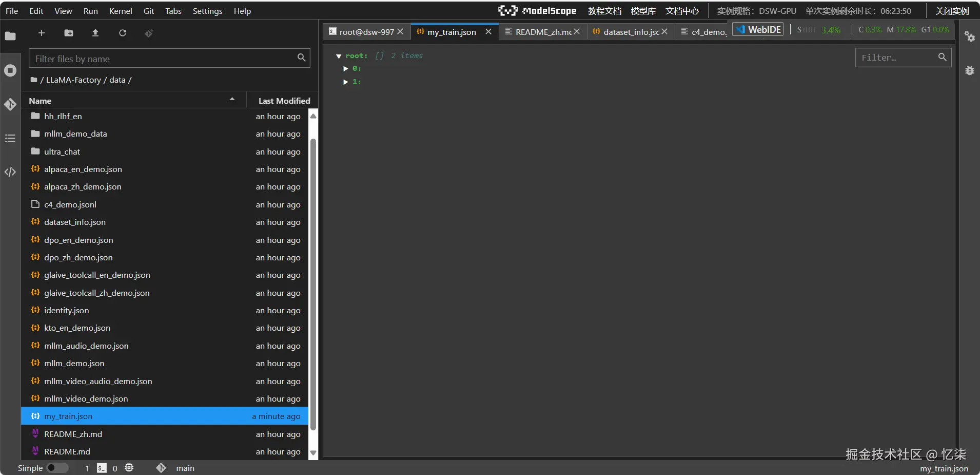Toggle the Simple interface mode switch
The width and height of the screenshot is (980, 475).
coord(57,468)
